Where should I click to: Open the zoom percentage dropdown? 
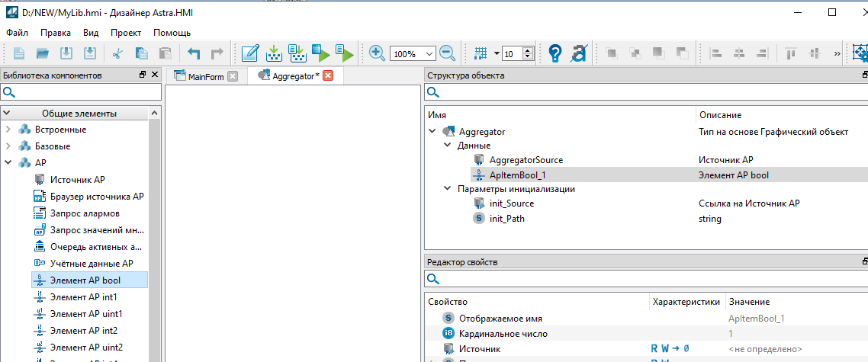(x=429, y=53)
